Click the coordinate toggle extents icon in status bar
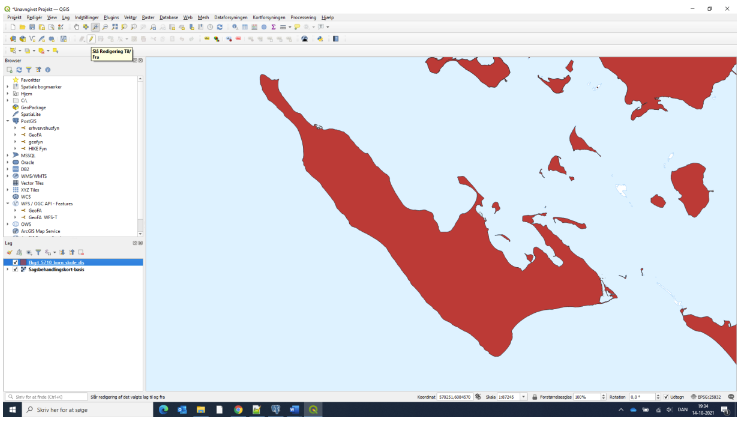Screen dimensions: 740x421 click(478, 397)
